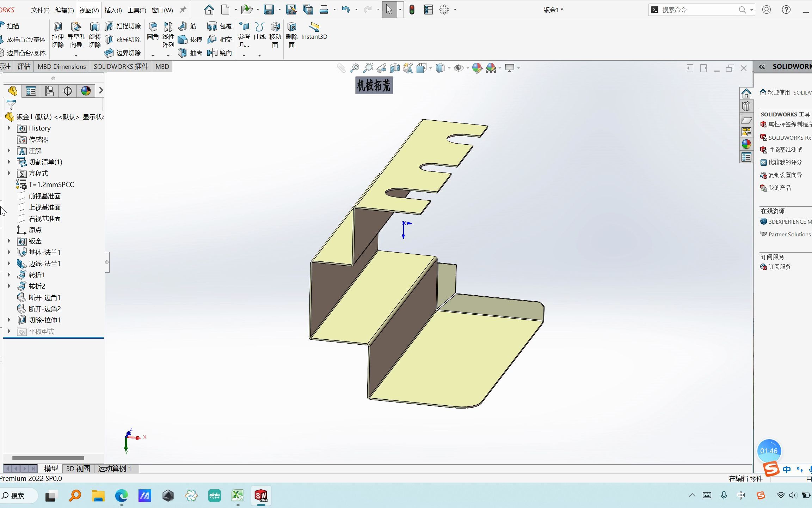Open the Hide/Show Items dropdown arrow
812x508 pixels.
(467, 68)
